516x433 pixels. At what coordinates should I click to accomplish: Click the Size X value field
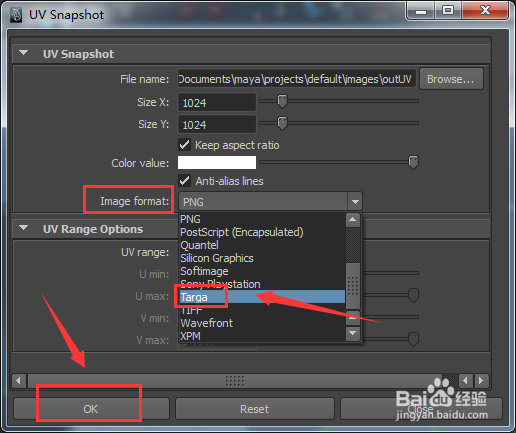(x=217, y=102)
